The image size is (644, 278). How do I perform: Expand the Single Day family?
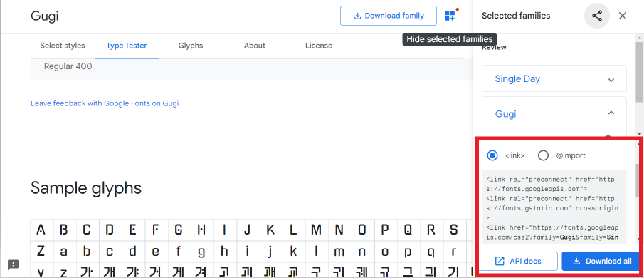pyautogui.click(x=611, y=80)
